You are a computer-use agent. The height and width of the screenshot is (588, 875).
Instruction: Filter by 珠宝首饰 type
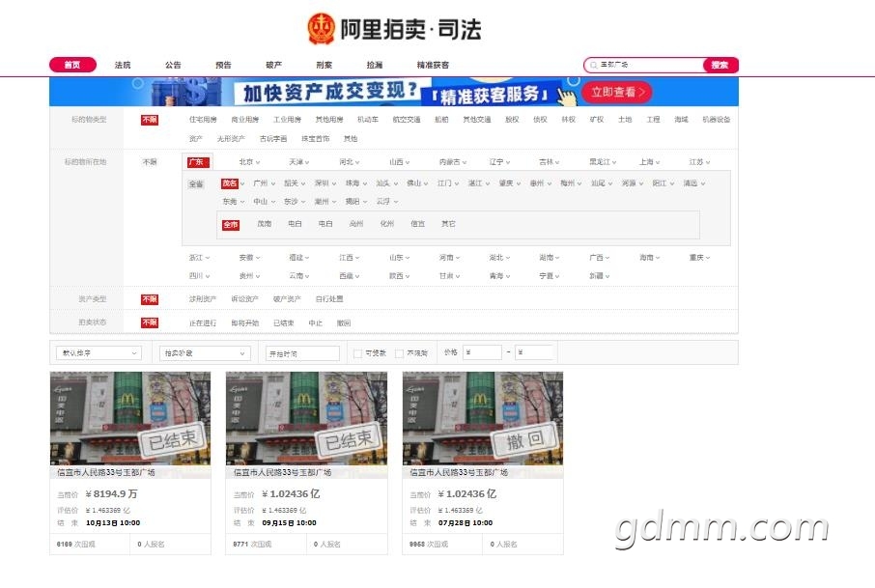tap(315, 138)
